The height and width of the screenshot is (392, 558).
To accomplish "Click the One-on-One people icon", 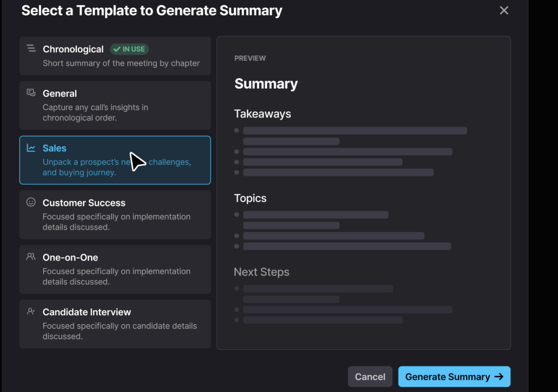I will coord(31,257).
